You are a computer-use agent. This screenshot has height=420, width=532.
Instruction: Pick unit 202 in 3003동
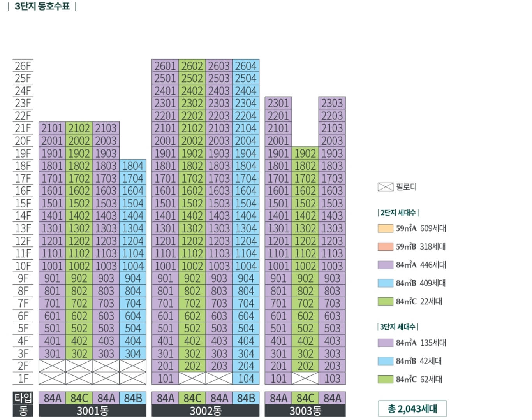coord(305,366)
